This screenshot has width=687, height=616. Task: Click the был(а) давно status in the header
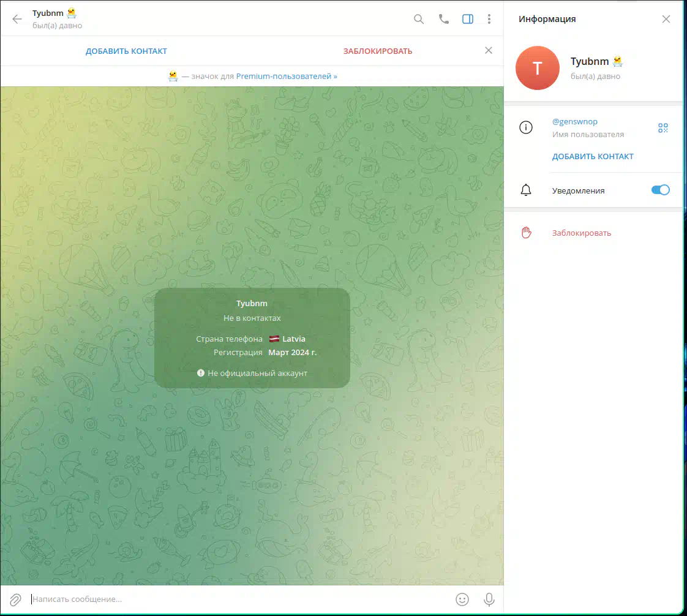58,25
